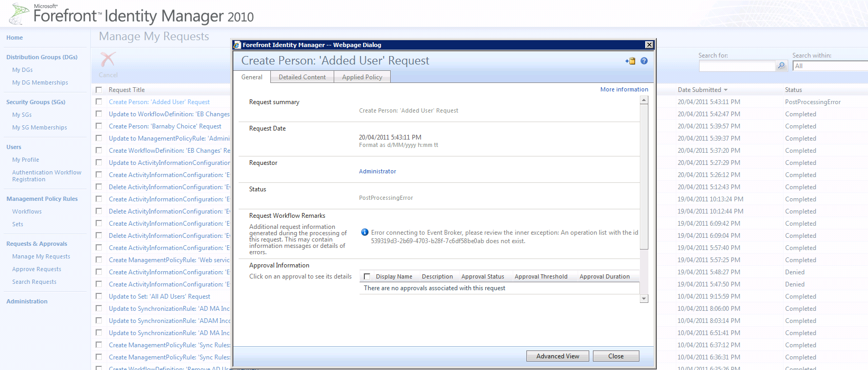Open the Manage My Requests link
The width and height of the screenshot is (868, 370).
[x=41, y=256]
